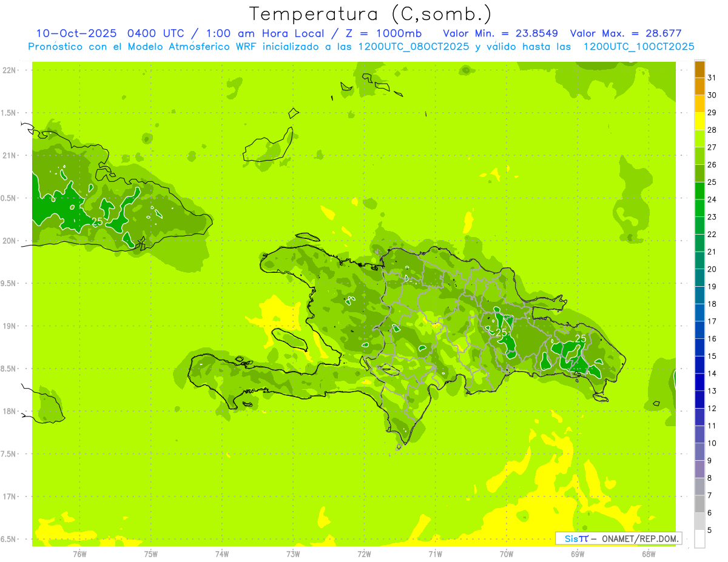Click the yellow colorbar swatch between 28 and 29
Screen dimensions: 728x562
(699, 121)
